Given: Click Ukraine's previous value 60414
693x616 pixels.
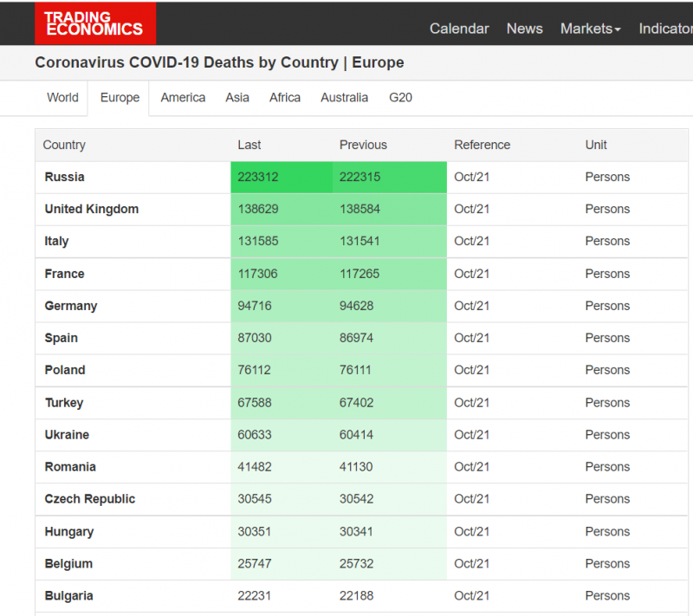Looking at the screenshot, I should (x=356, y=435).
